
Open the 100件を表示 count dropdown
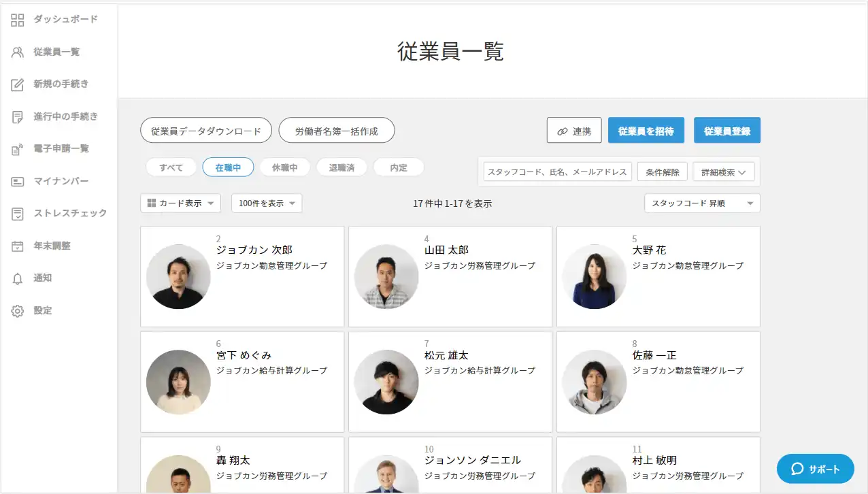point(266,203)
